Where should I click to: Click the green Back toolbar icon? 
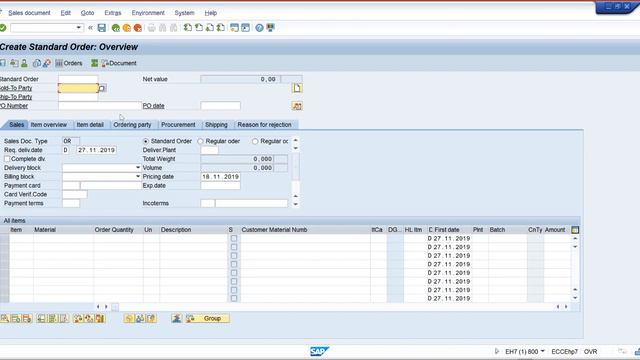click(x=116, y=28)
